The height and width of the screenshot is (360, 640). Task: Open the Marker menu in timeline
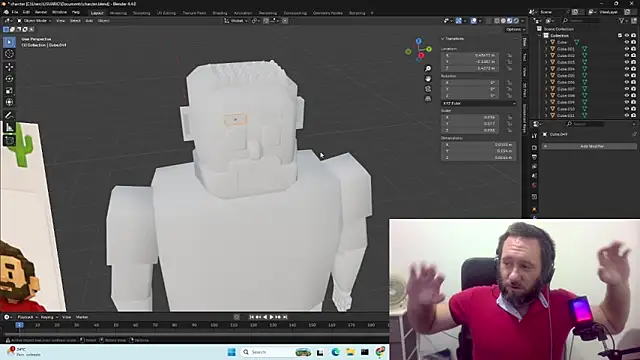[82, 317]
